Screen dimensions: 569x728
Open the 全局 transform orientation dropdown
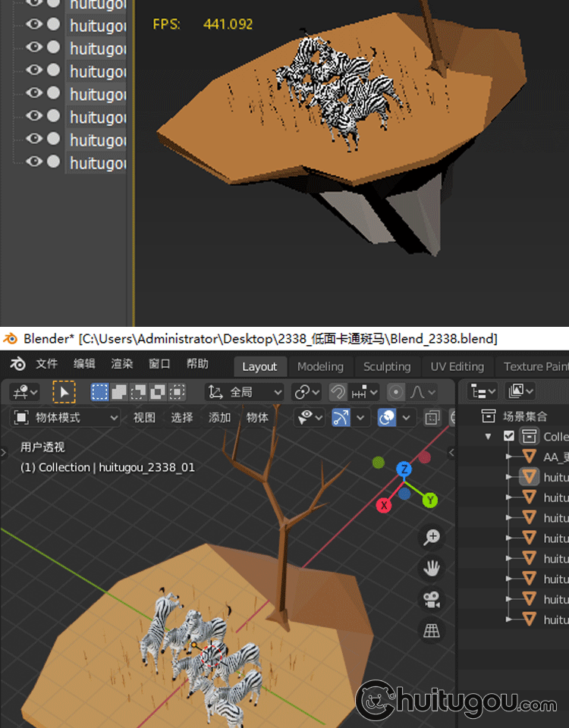tap(246, 392)
